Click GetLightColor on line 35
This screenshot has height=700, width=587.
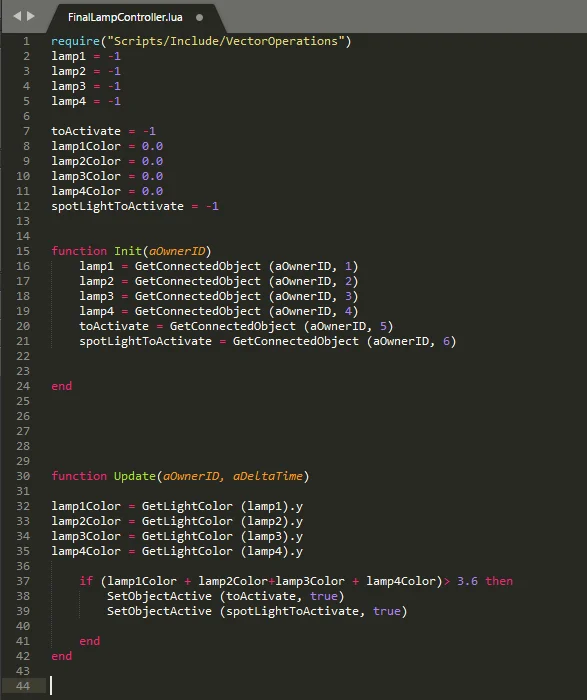pyautogui.click(x=187, y=551)
